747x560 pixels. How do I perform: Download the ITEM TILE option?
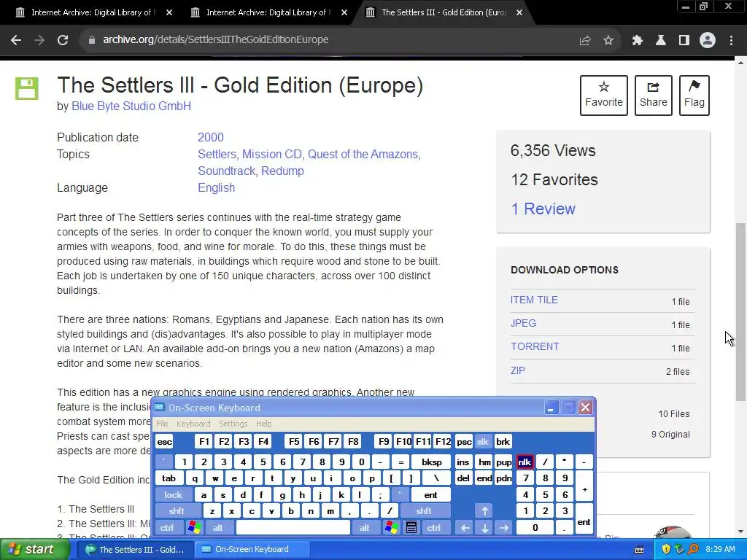click(534, 300)
